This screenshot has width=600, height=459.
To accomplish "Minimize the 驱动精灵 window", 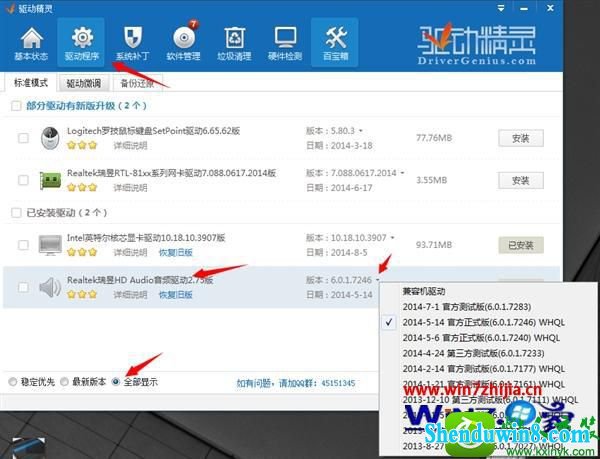I will click(x=524, y=8).
